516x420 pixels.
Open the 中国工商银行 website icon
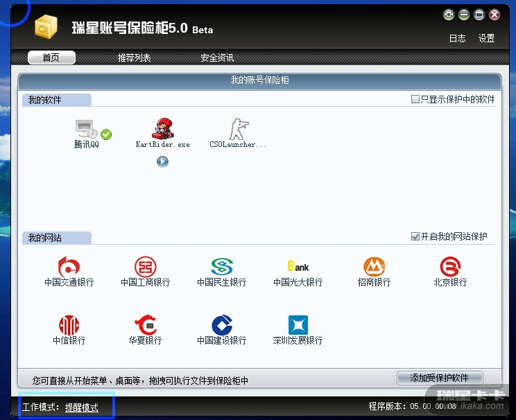(x=145, y=266)
